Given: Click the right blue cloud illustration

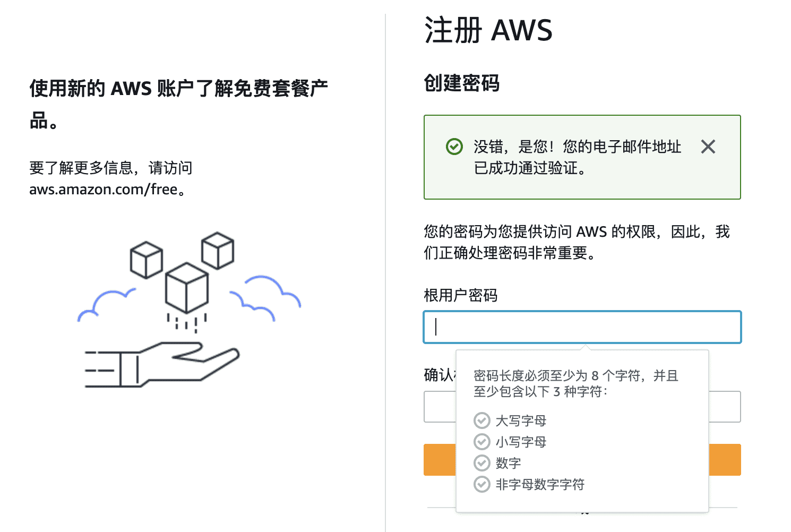Looking at the screenshot, I should (265, 297).
